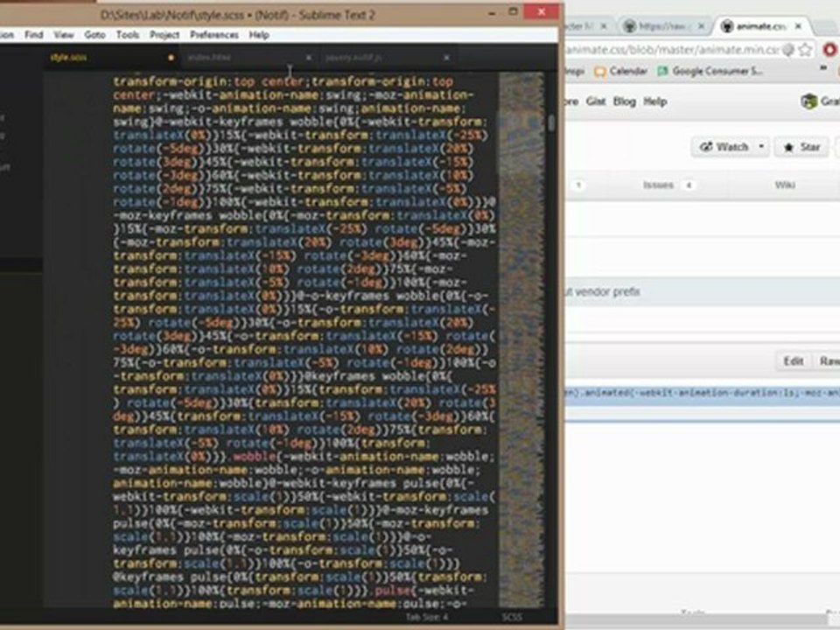Close the animate.css Chrome tab
This screenshot has width=840, height=630.
point(798,25)
